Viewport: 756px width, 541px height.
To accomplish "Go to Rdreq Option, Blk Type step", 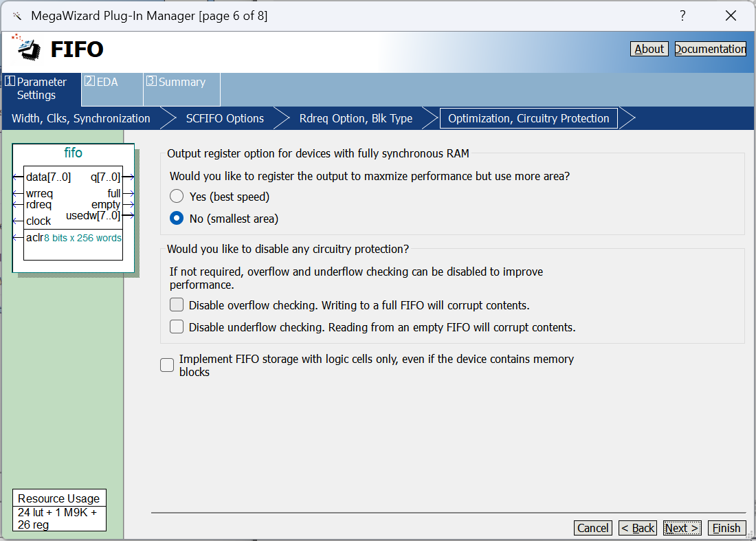I will click(x=356, y=119).
